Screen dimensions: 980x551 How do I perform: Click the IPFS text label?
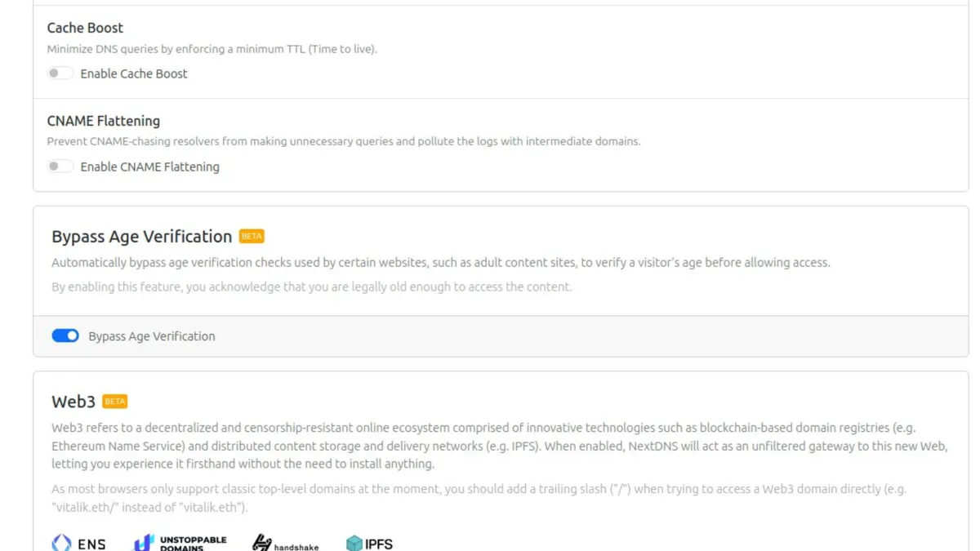pyautogui.click(x=380, y=544)
